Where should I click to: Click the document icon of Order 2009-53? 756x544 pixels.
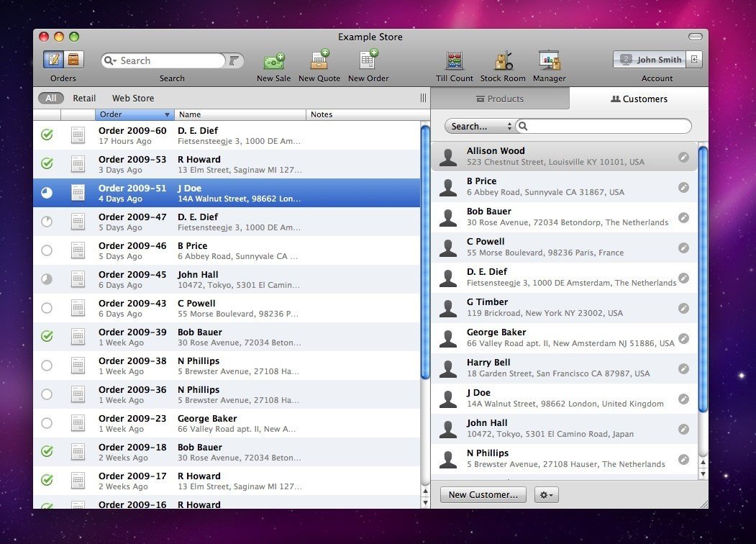pos(78,164)
